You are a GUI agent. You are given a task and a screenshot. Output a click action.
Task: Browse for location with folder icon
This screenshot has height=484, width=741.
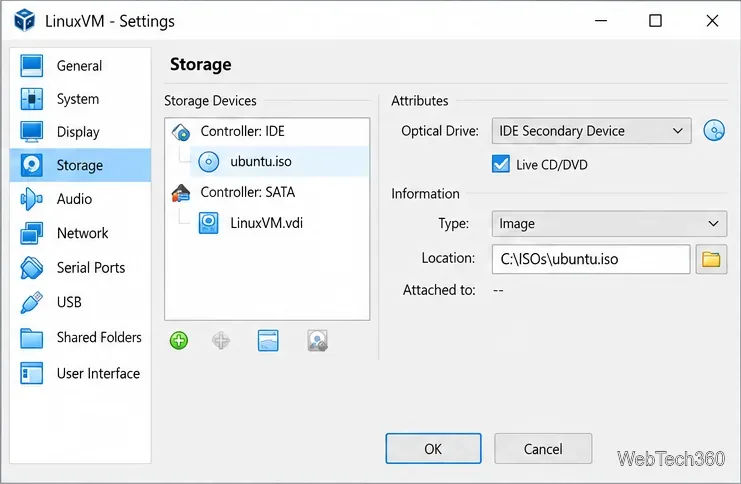(x=711, y=259)
